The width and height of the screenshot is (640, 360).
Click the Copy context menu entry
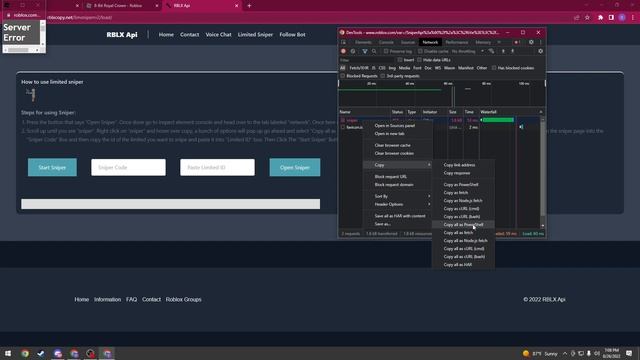click(397, 165)
